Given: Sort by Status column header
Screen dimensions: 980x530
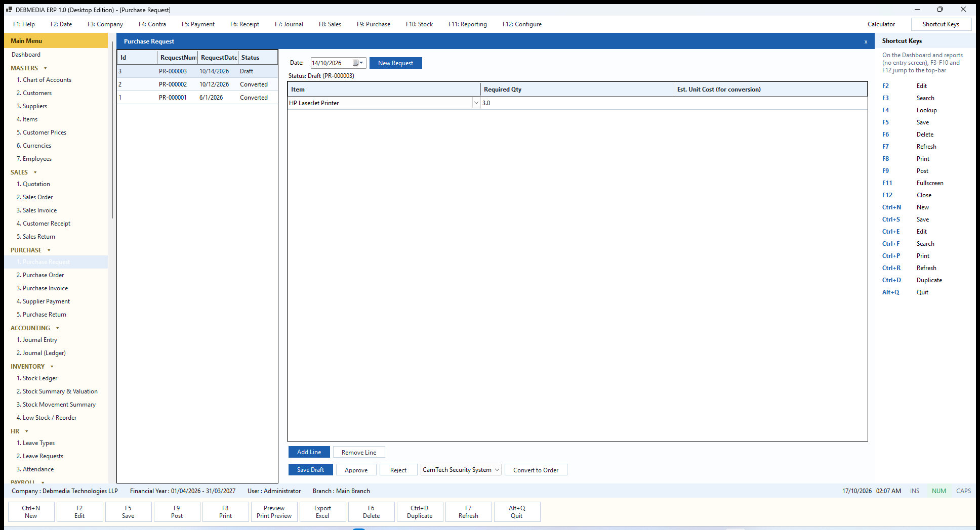Looking at the screenshot, I should [x=258, y=58].
